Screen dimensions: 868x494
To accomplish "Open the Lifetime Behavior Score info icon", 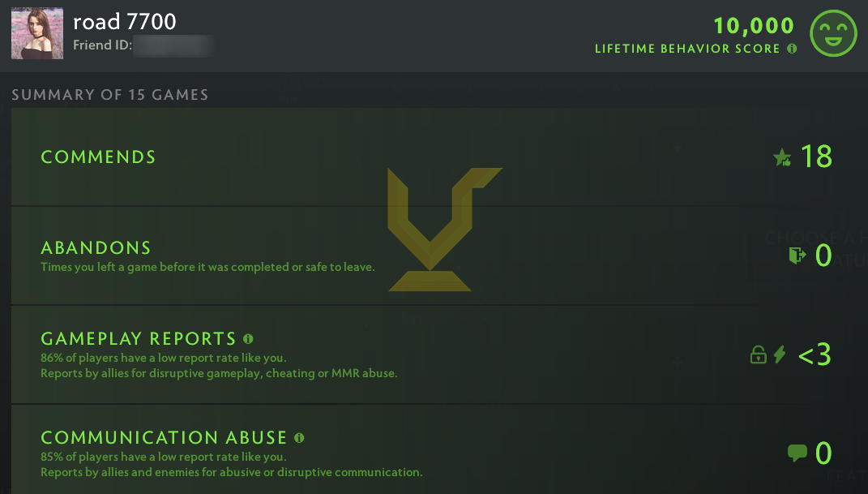I will point(792,49).
